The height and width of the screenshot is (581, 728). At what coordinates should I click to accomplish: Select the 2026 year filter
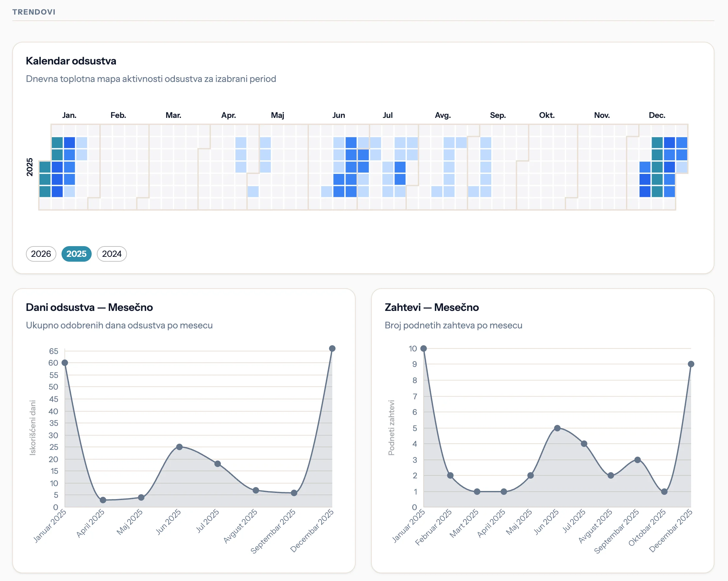click(x=40, y=254)
